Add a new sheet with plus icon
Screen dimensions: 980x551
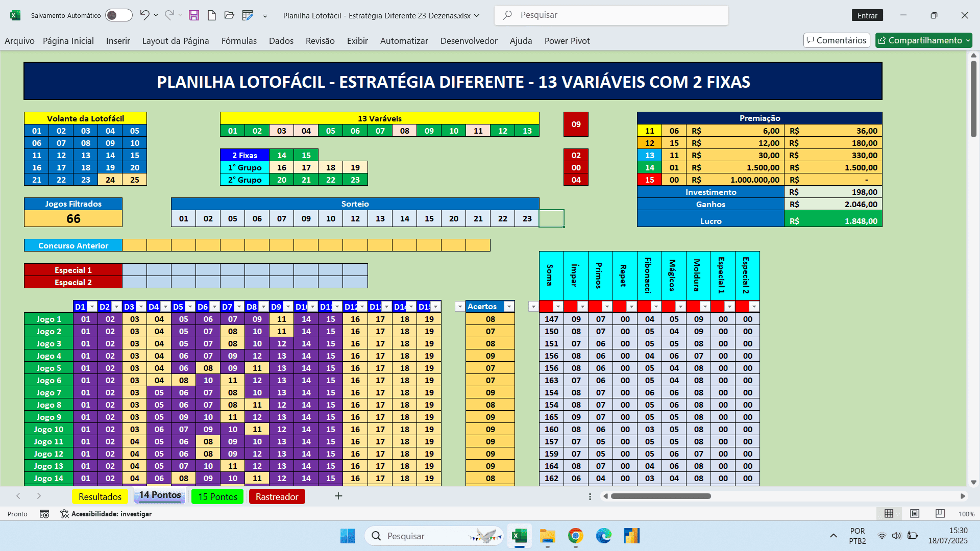[x=338, y=496]
